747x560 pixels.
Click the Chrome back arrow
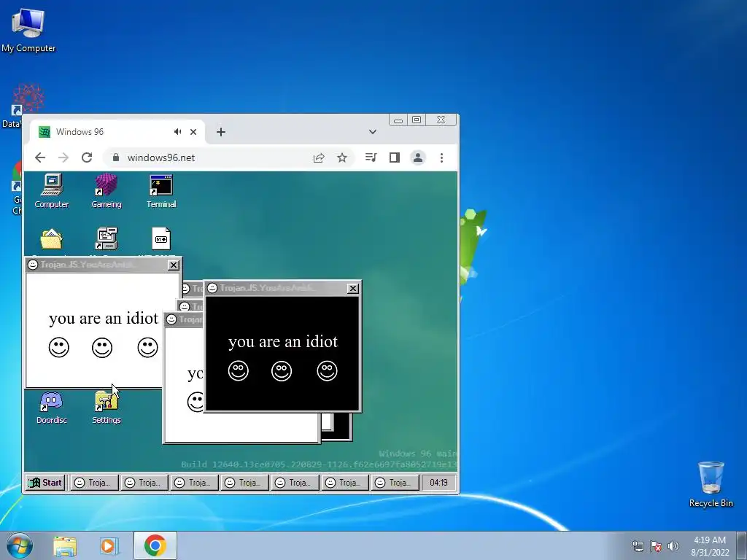tap(40, 157)
